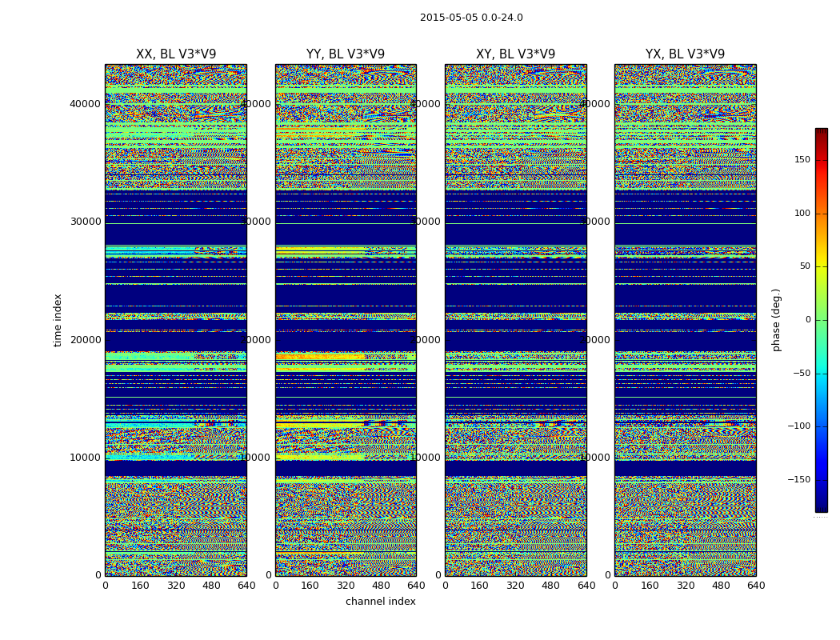This screenshot has width=840, height=640.
Task: Click the 40000 tick left of XX plot
Action: (85, 103)
